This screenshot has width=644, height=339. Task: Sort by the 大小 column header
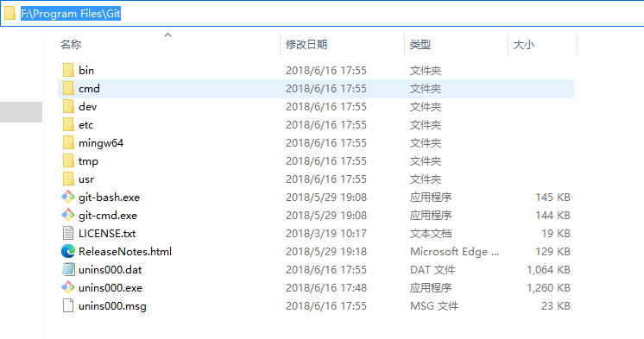[524, 44]
